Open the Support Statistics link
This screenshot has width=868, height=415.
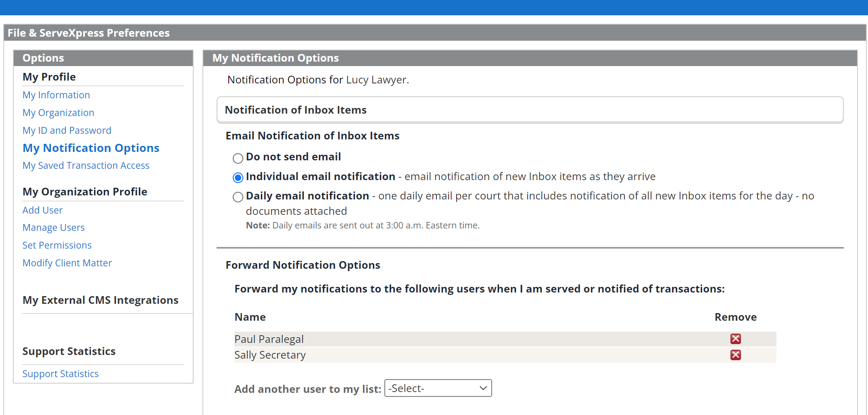(61, 374)
